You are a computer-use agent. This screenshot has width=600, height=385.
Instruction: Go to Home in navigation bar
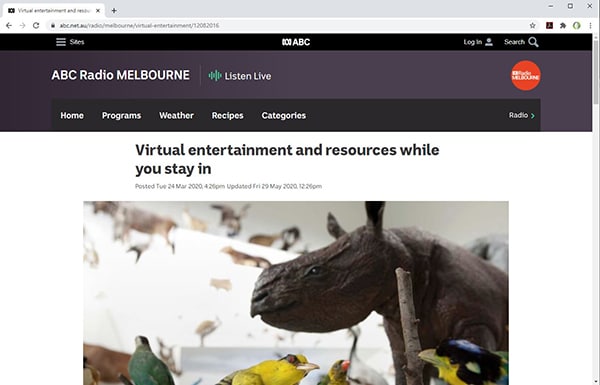(x=72, y=115)
